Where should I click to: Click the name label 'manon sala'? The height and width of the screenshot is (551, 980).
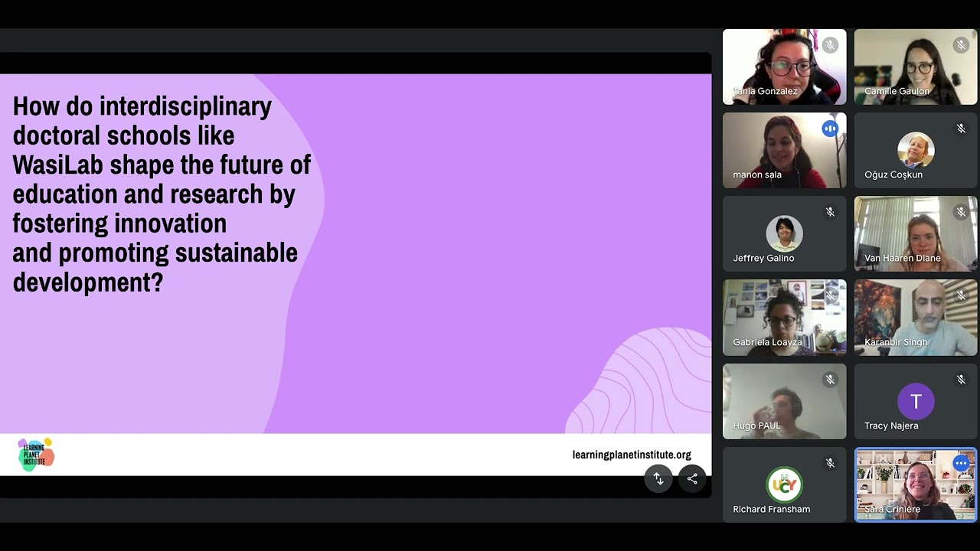coord(757,174)
